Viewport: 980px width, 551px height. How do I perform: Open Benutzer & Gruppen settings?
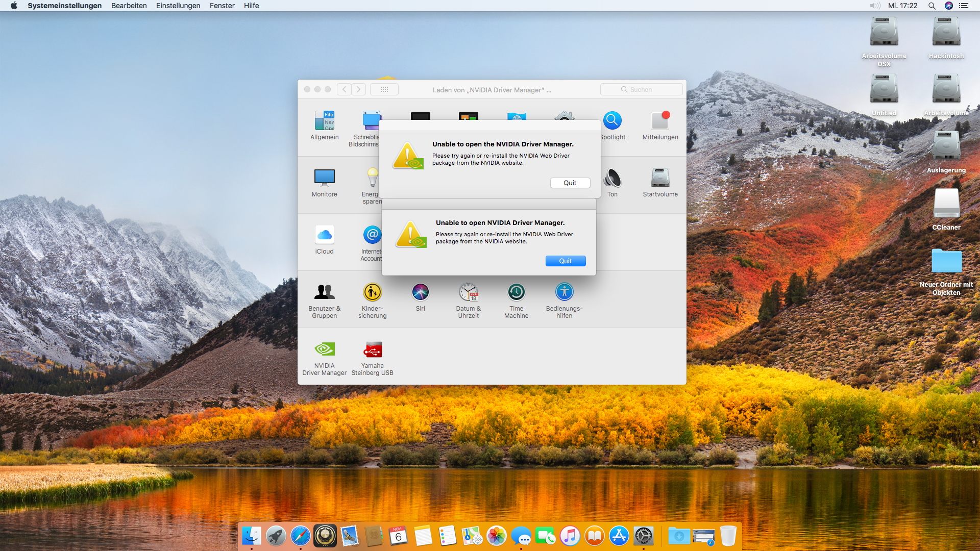(x=325, y=300)
